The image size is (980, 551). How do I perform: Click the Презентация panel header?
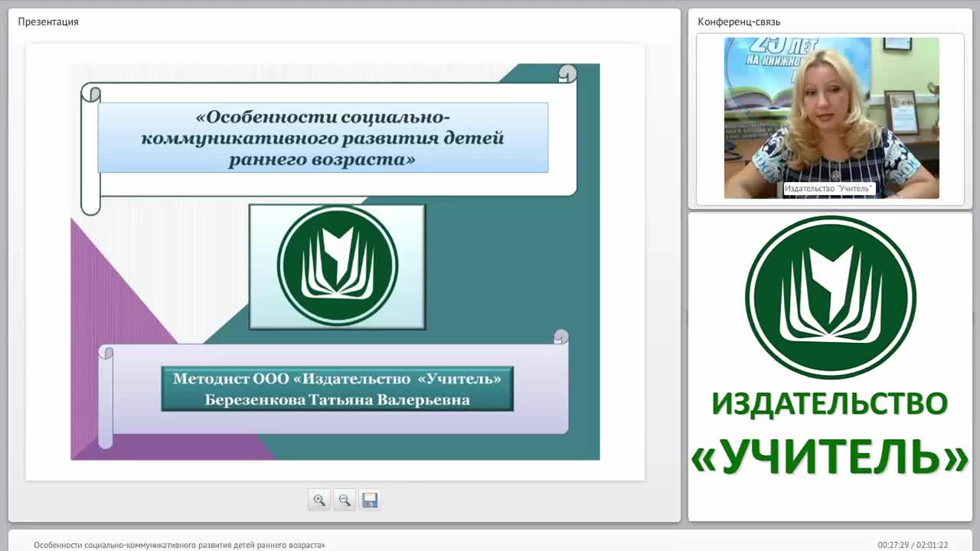click(48, 21)
